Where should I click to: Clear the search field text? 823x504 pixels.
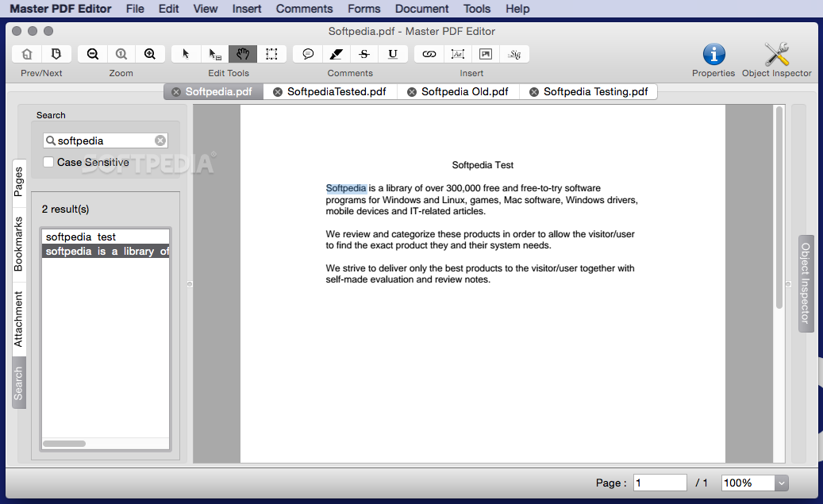[x=160, y=140]
